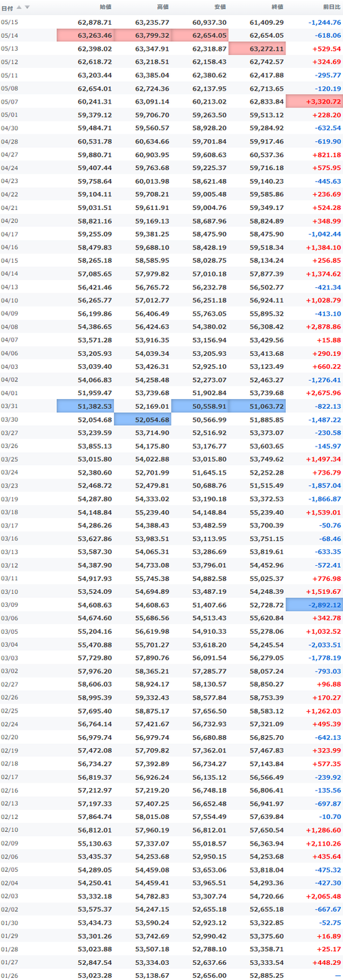Select the 高値 column header
The width and height of the screenshot is (343, 980).
point(163,7)
